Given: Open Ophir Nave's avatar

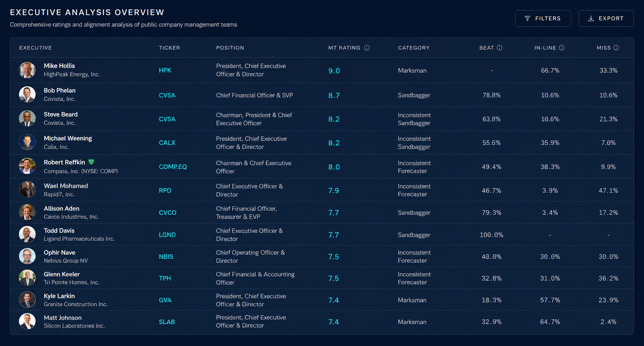Looking at the screenshot, I should click(x=27, y=256).
